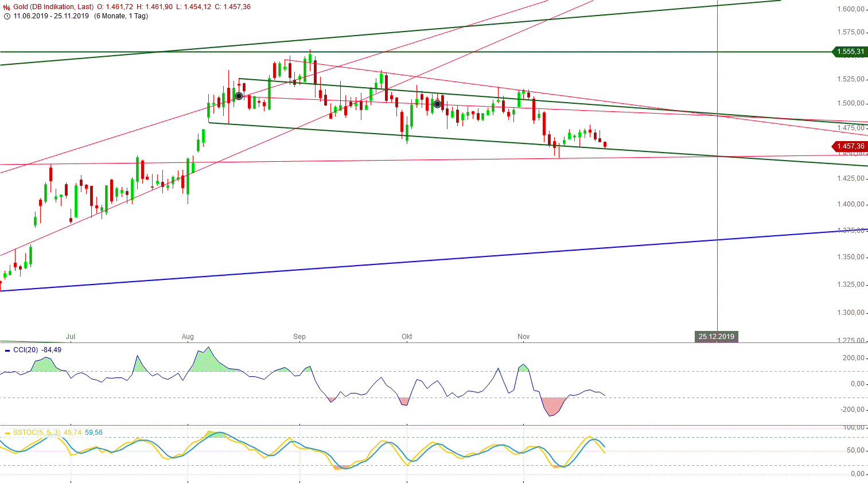868x483 pixels.
Task: Click the CCI axis label '-200,00'
Action: [853, 410]
